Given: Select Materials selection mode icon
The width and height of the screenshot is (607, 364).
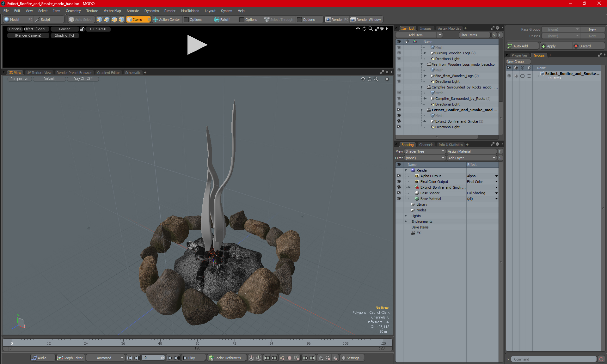Looking at the screenshot, I should pyautogui.click(x=121, y=20).
